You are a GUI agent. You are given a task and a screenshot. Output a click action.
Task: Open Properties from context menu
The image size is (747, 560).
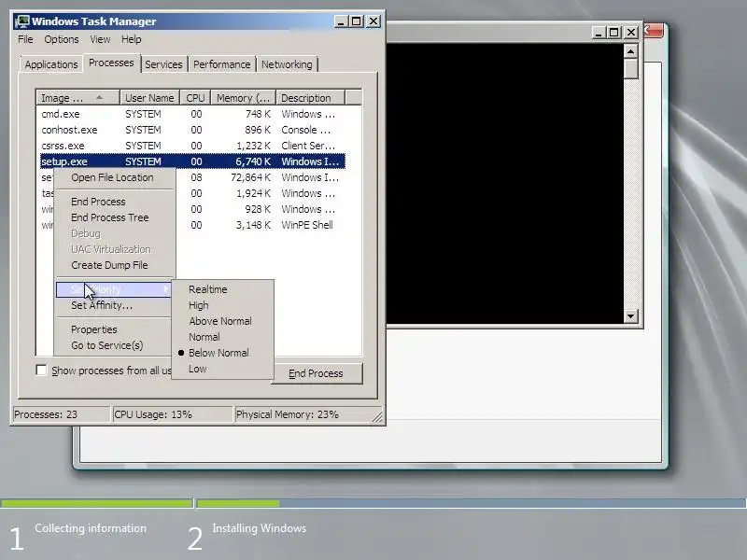point(94,329)
